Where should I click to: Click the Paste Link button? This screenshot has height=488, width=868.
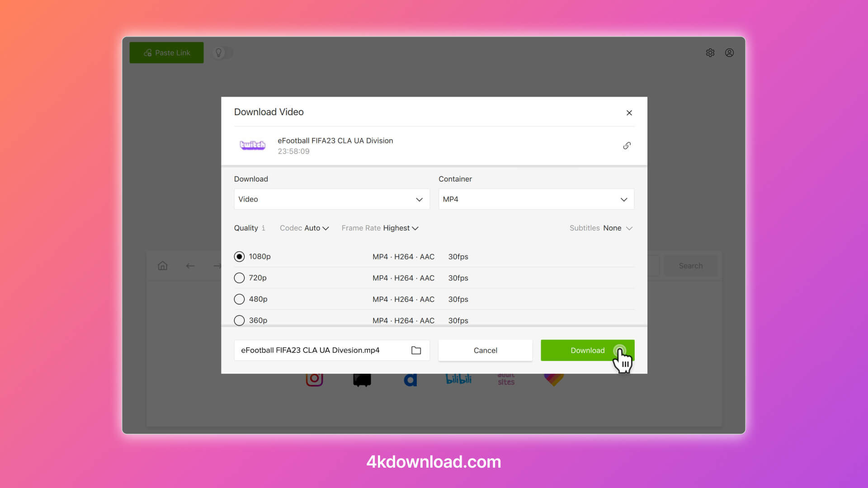pos(166,52)
